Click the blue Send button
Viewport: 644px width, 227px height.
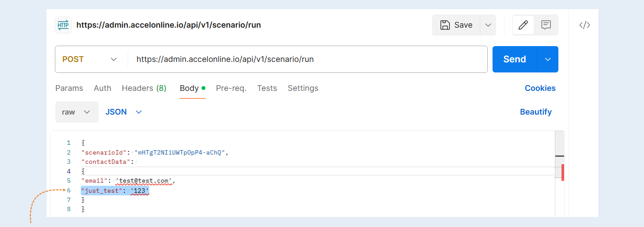click(x=514, y=59)
